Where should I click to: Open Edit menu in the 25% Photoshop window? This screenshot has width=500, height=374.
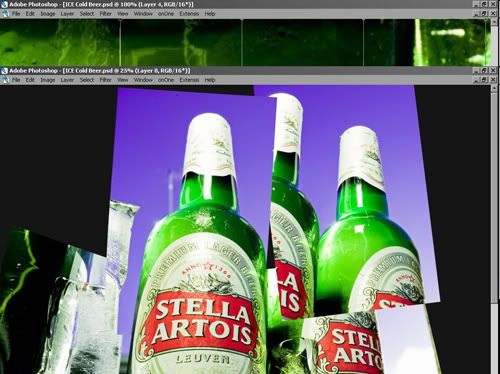30,80
